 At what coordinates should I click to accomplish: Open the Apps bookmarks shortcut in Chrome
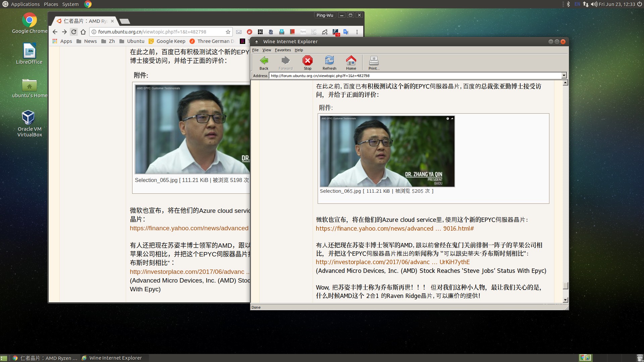(x=62, y=41)
